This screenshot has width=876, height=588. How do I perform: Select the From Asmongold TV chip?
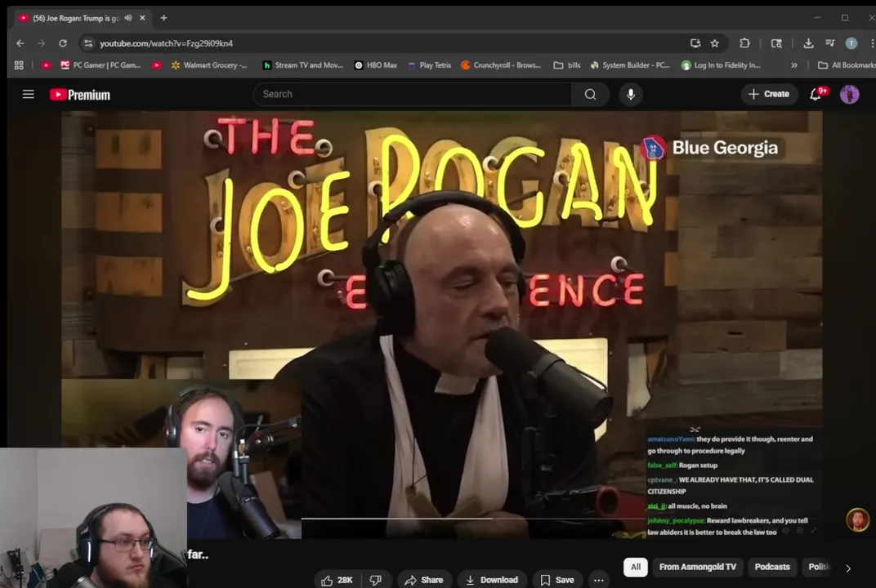click(697, 567)
